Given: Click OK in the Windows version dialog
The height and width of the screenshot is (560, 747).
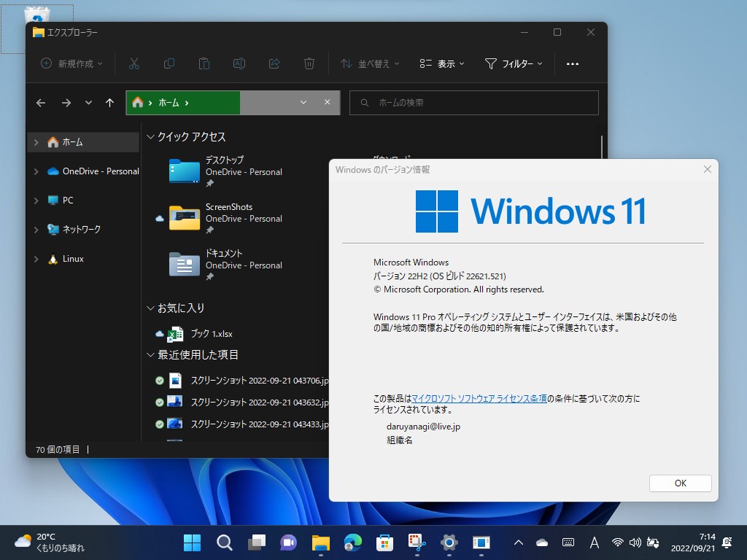Looking at the screenshot, I should click(x=680, y=483).
